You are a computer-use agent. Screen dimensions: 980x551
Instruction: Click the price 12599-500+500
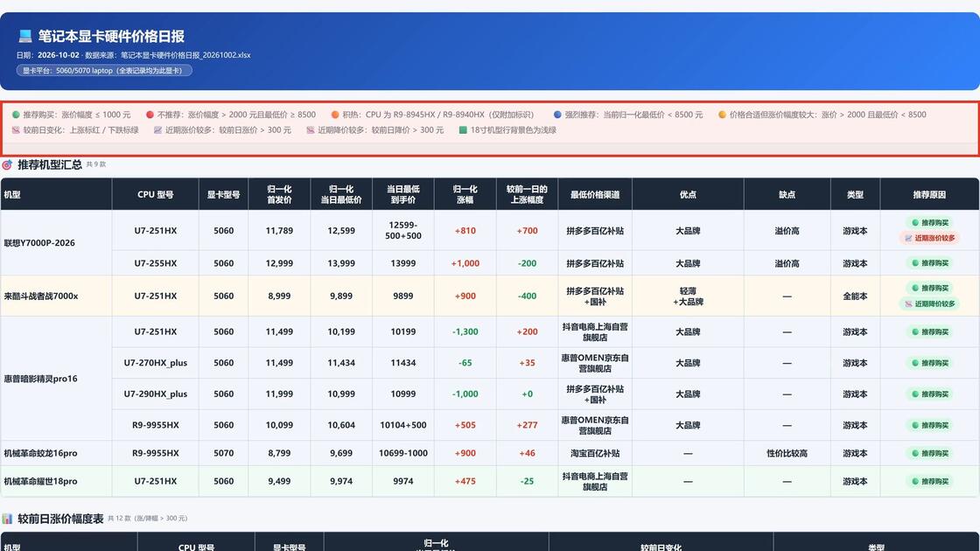403,231
